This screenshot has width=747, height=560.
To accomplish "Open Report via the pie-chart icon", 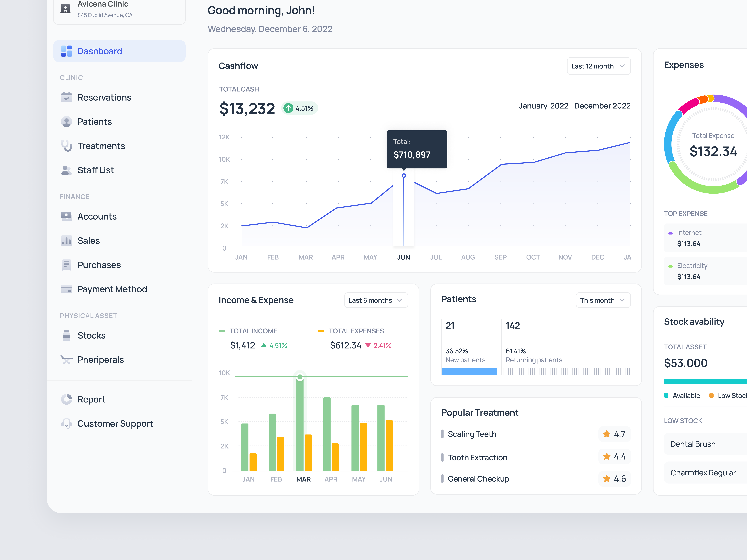I will 67,399.
